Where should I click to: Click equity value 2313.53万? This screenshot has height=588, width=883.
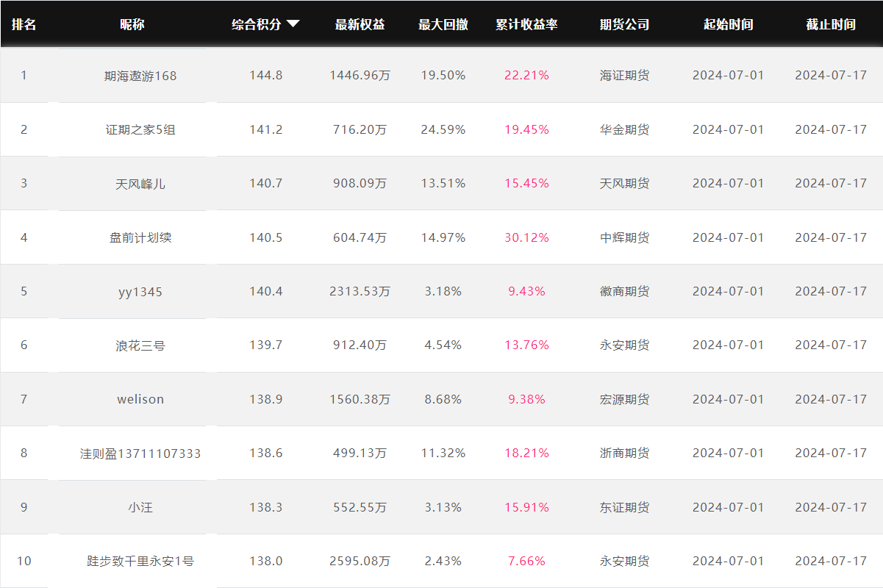(x=360, y=291)
